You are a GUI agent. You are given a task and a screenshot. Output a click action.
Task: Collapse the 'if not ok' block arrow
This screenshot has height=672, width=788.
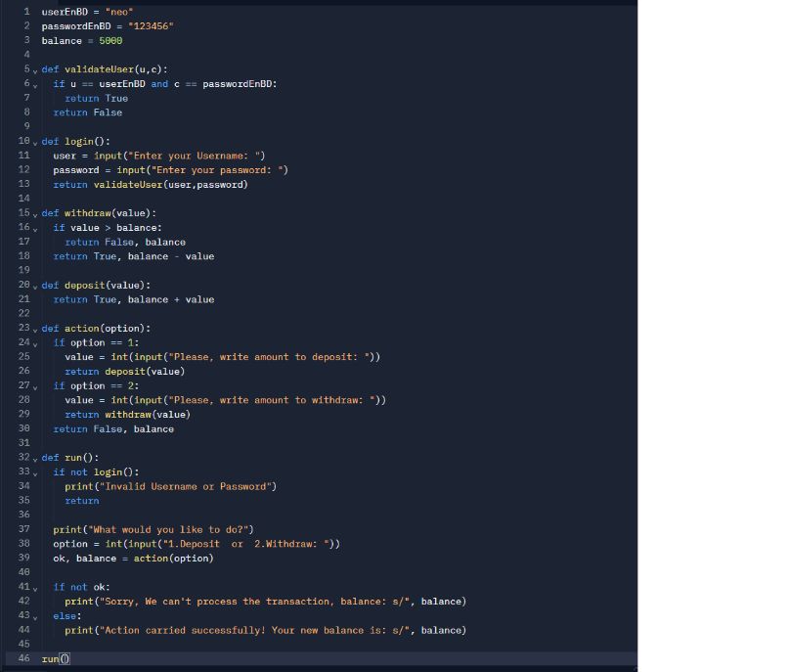(35, 589)
